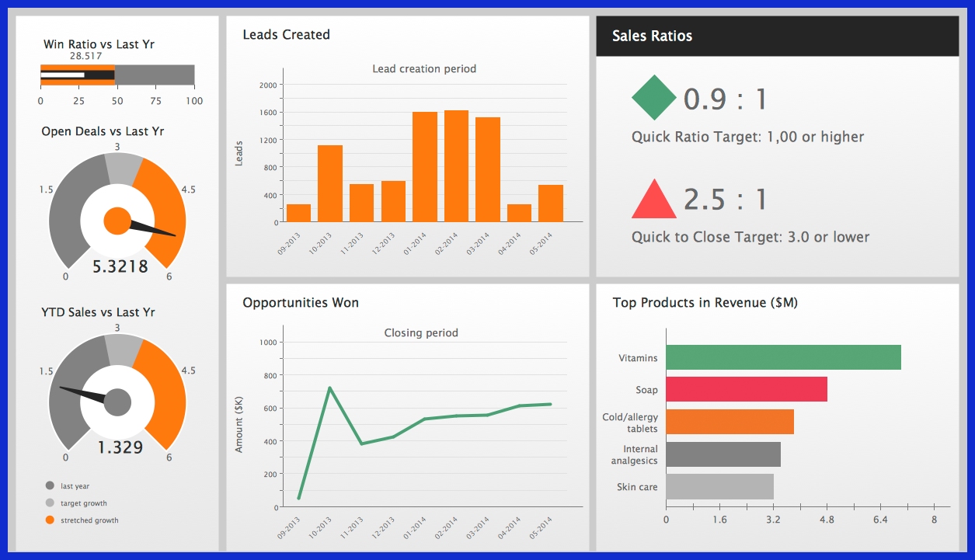975x560 pixels.
Task: Expand the Sales Ratios panel header
Action: point(653,36)
